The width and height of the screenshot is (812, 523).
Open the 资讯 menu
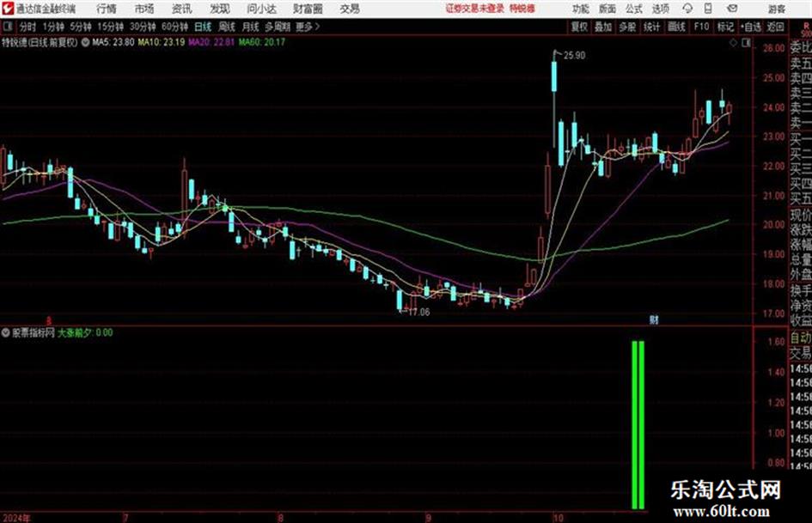tap(182, 9)
